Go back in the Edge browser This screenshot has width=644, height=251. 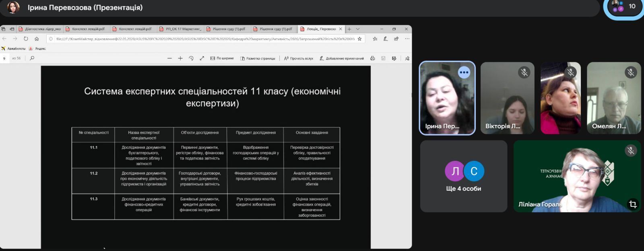tap(4, 39)
